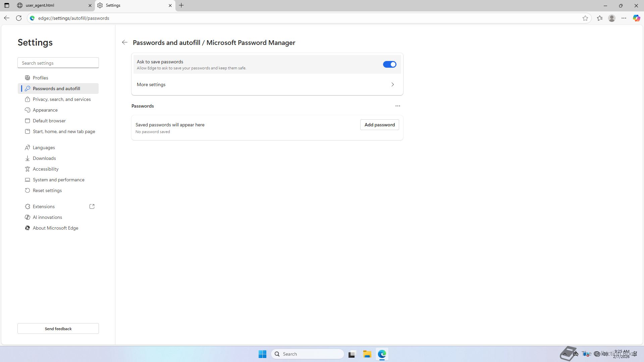Select Appearance in settings sidebar

[x=45, y=110]
